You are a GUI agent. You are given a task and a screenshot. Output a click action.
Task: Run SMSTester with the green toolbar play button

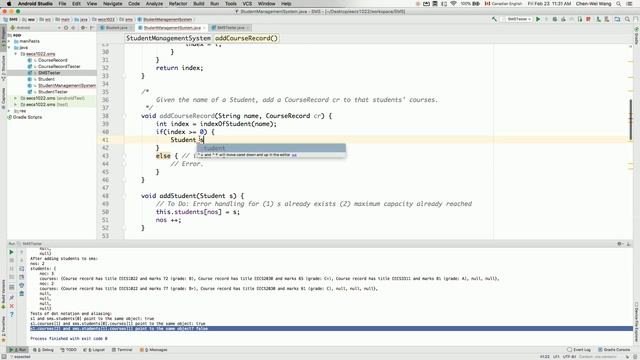point(538,19)
